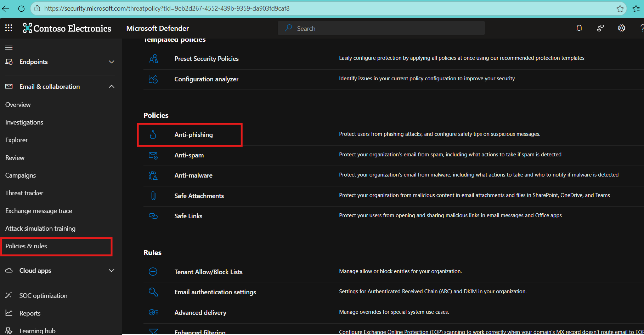Click the Contoso Electronics logo
This screenshot has width=644, height=335.
tap(67, 28)
